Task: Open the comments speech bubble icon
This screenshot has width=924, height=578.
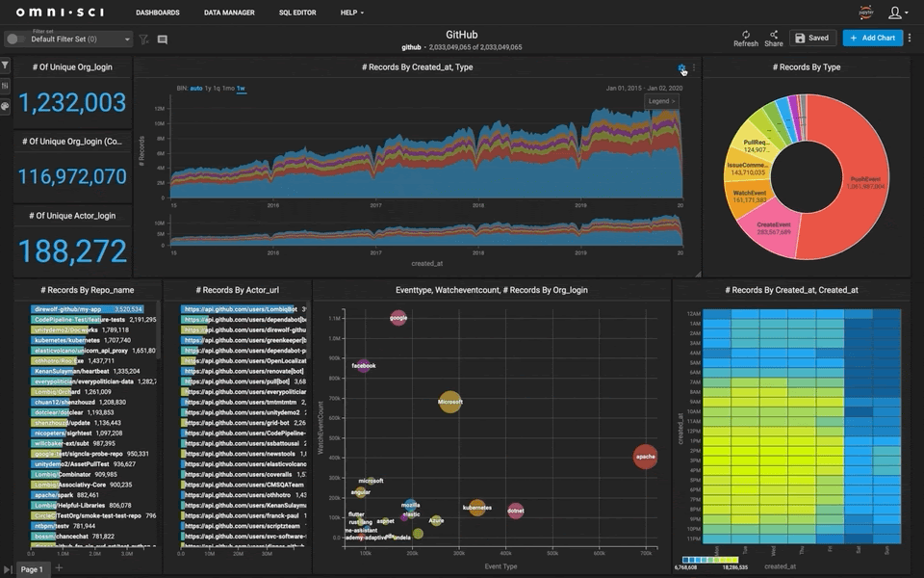Action: click(163, 39)
